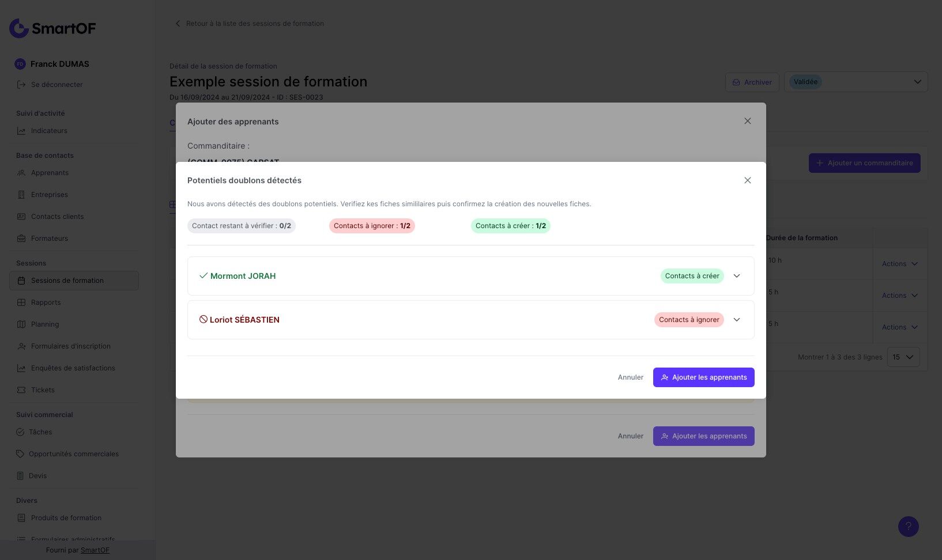Viewport: 942px width, 560px height.
Task: Click the Contacts à créer 1/2 counter
Action: pos(511,226)
